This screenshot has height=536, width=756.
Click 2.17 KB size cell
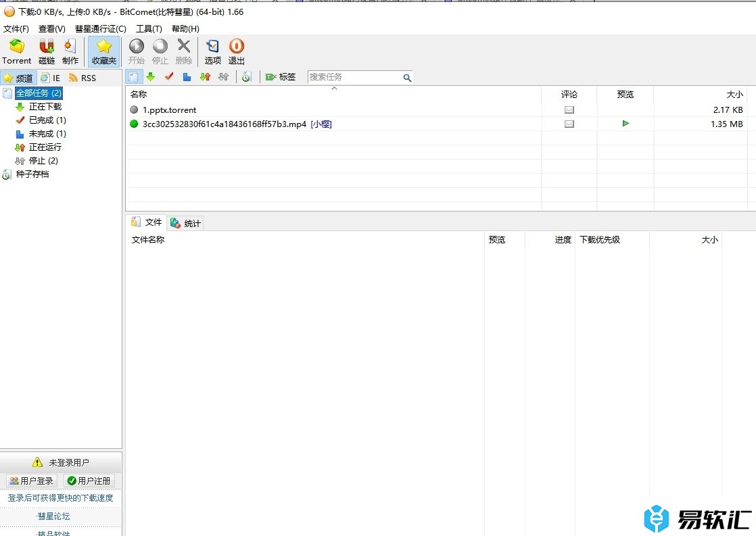(728, 110)
